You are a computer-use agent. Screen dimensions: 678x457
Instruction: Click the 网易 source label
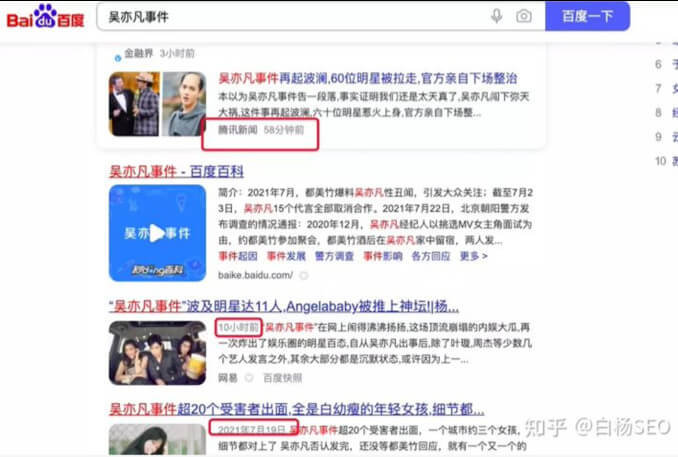[x=228, y=378]
